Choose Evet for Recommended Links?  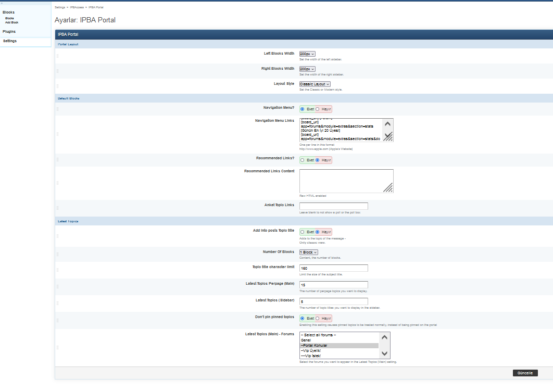[x=302, y=160]
